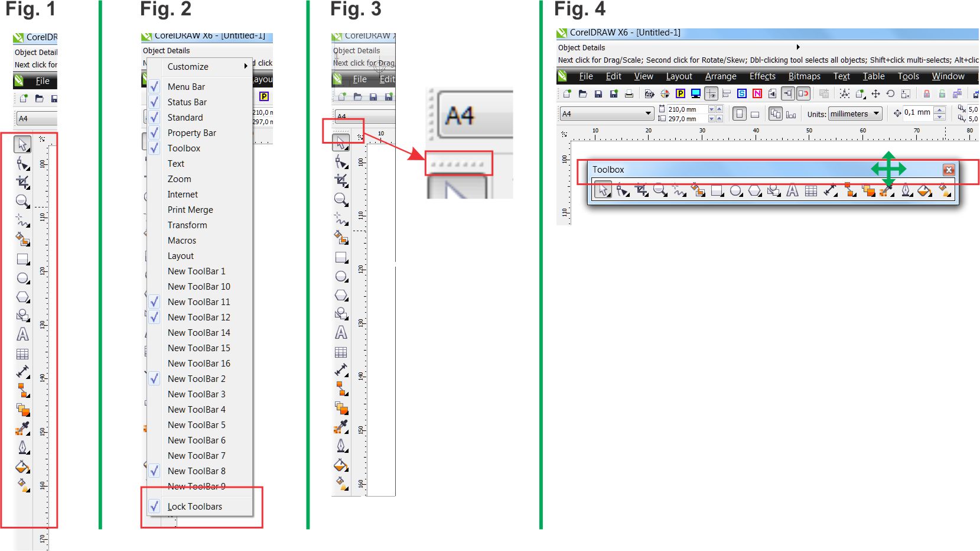The height and width of the screenshot is (551, 980).
Task: Uncheck Status Bar in the context menu
Action: (x=200, y=102)
